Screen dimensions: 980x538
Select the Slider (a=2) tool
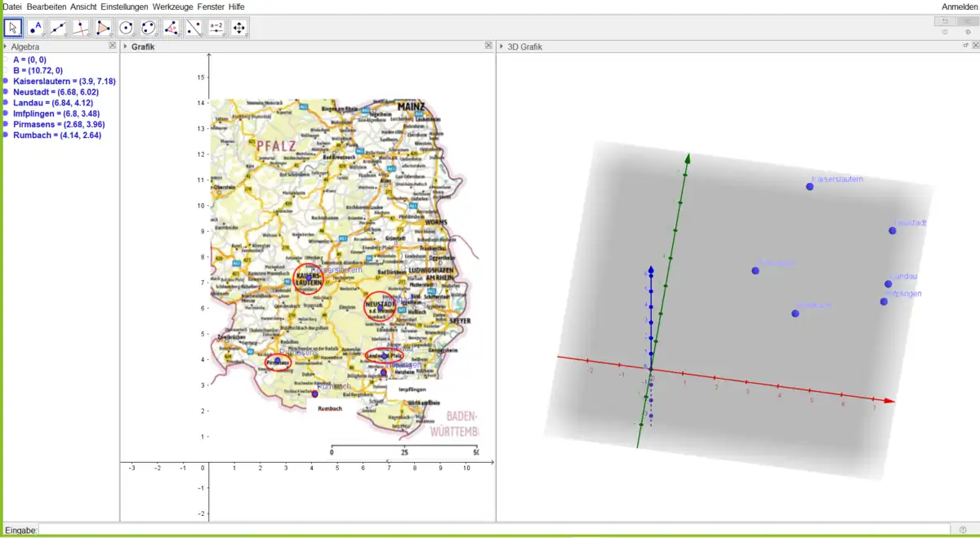pyautogui.click(x=216, y=28)
